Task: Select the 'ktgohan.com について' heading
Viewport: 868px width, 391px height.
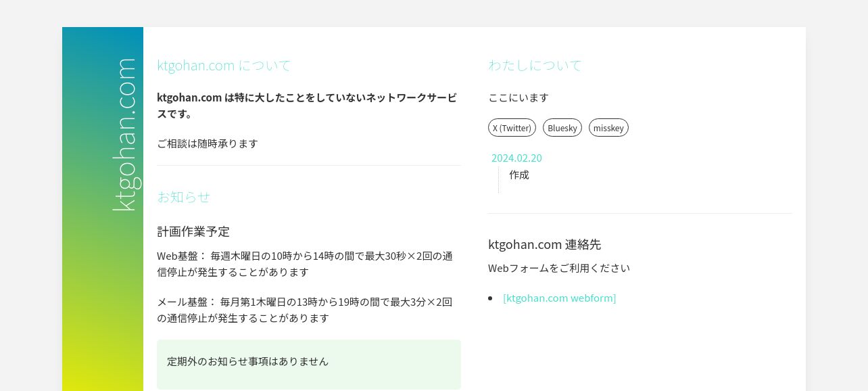Action: pos(224,66)
